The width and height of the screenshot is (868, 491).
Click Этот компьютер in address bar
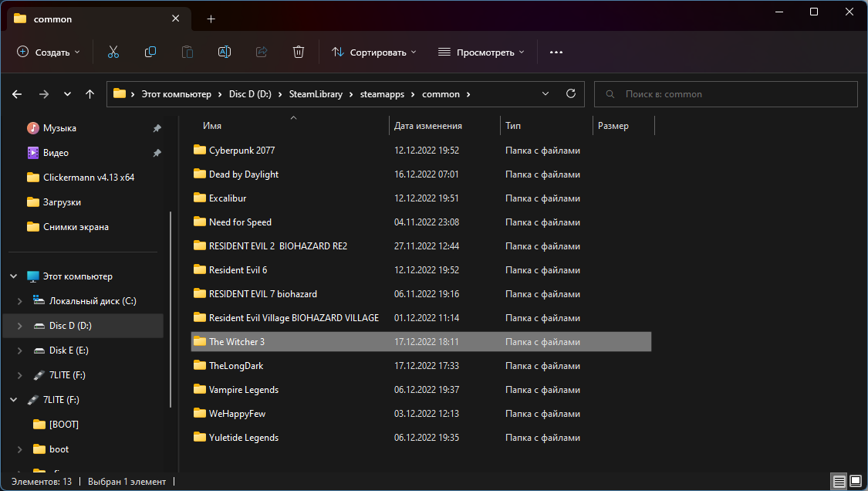(176, 94)
